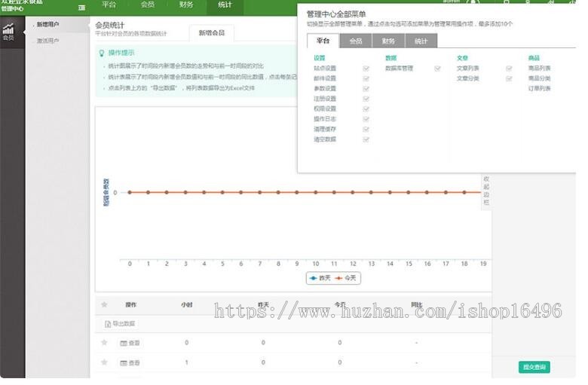Click the 导出数据 export button
The width and height of the screenshot is (588, 385).
pyautogui.click(x=120, y=323)
